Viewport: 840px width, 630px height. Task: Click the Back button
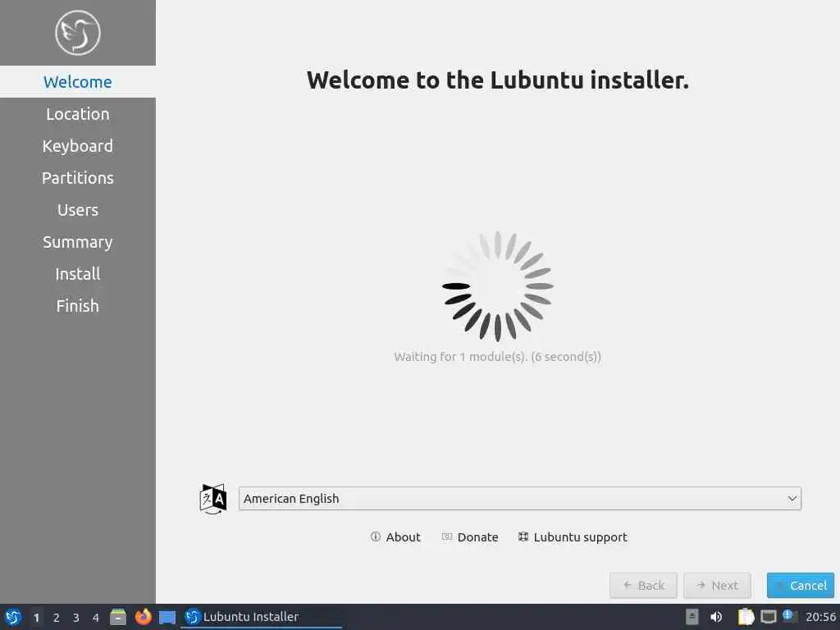click(643, 586)
